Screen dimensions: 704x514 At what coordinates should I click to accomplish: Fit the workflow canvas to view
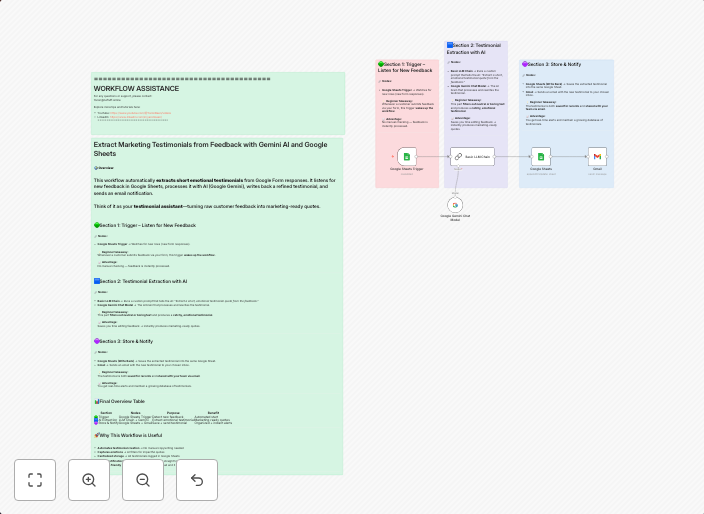[x=35, y=479]
